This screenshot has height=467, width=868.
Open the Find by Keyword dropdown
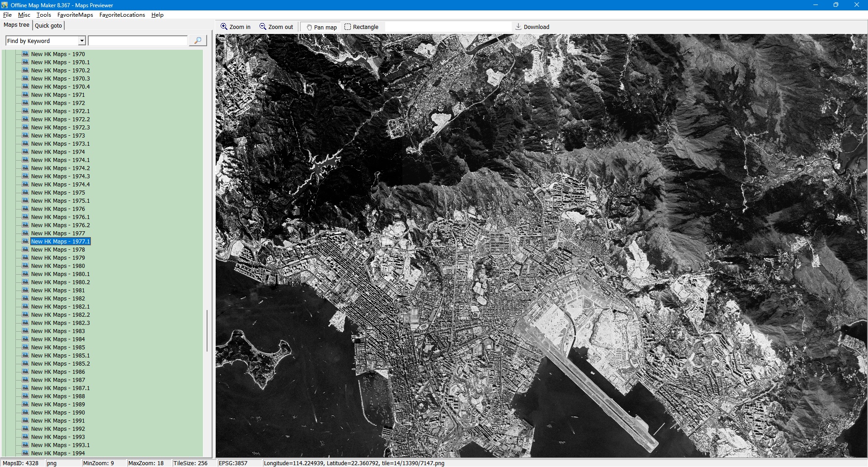click(82, 41)
